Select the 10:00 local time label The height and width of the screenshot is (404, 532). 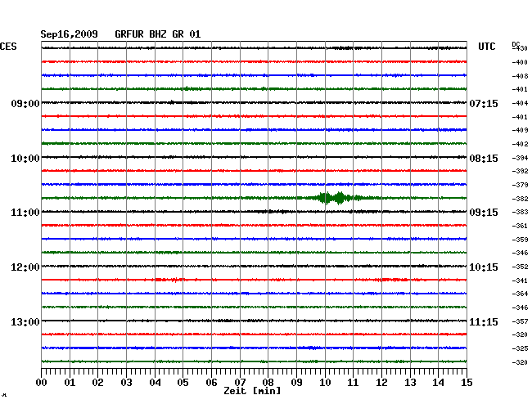[25, 159]
